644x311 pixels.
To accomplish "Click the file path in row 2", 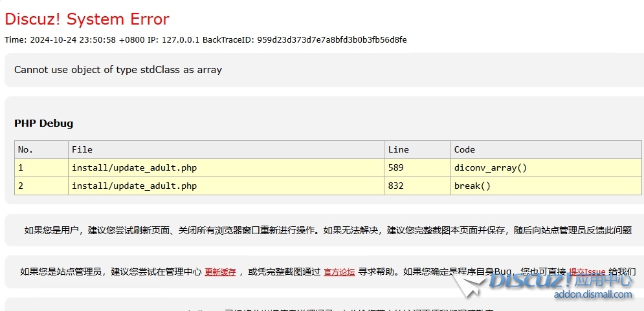I will click(x=134, y=186).
